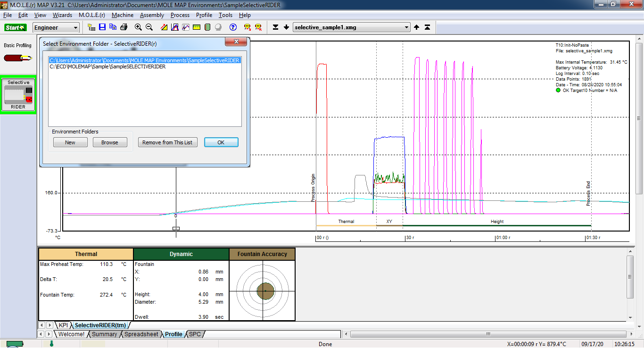Click the blue Save floppy disk icon
644x348 pixels.
click(102, 28)
